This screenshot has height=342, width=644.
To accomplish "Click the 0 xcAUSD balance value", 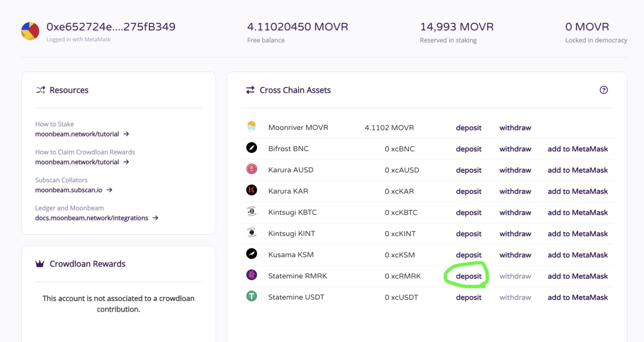I will (x=402, y=170).
